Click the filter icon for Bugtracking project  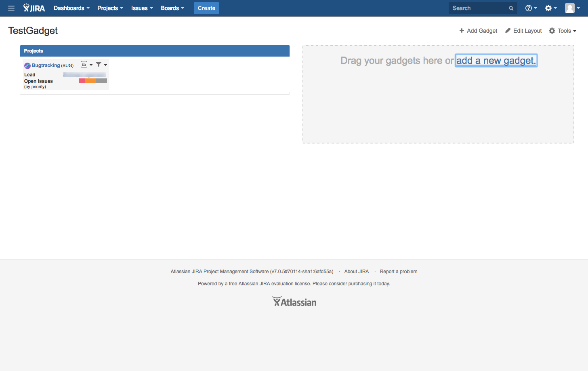(98, 64)
